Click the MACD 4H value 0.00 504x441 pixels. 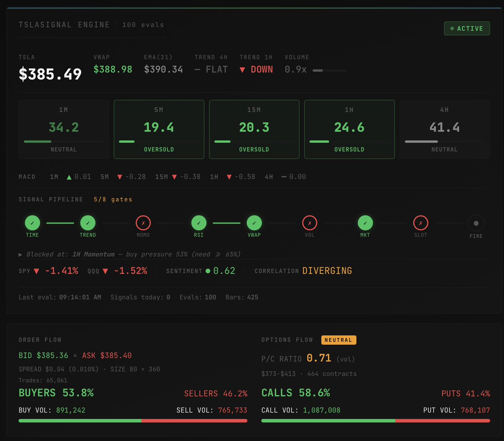point(298,177)
